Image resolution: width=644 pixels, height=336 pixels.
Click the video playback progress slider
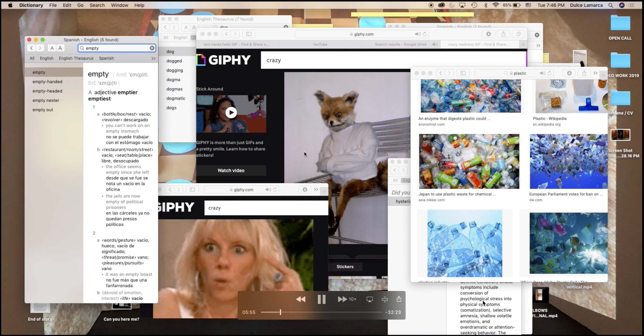pyautogui.click(x=321, y=312)
